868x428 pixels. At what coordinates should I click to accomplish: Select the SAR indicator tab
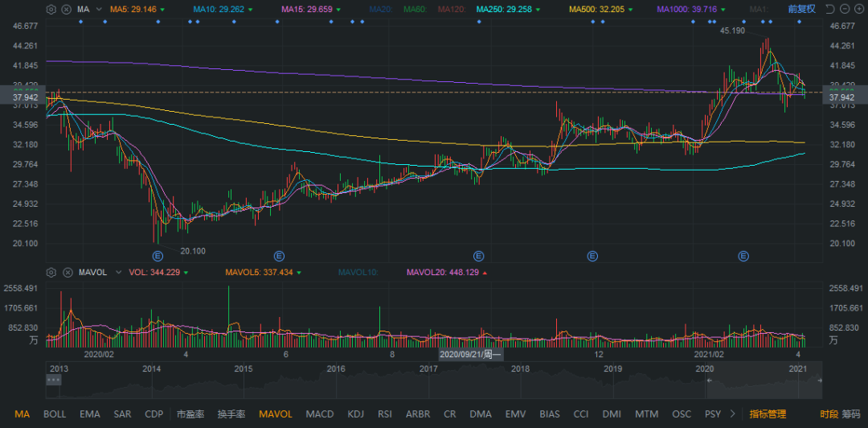coord(122,414)
